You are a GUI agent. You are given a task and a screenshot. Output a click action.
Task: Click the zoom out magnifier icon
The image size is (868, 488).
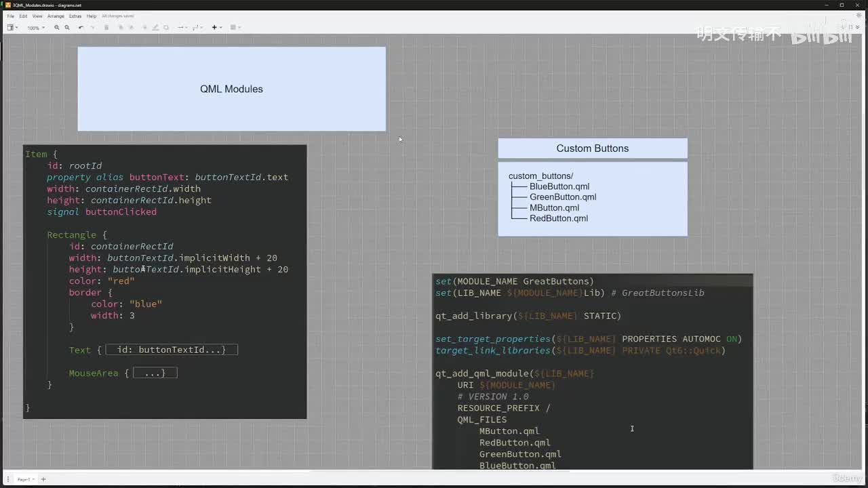coord(66,28)
